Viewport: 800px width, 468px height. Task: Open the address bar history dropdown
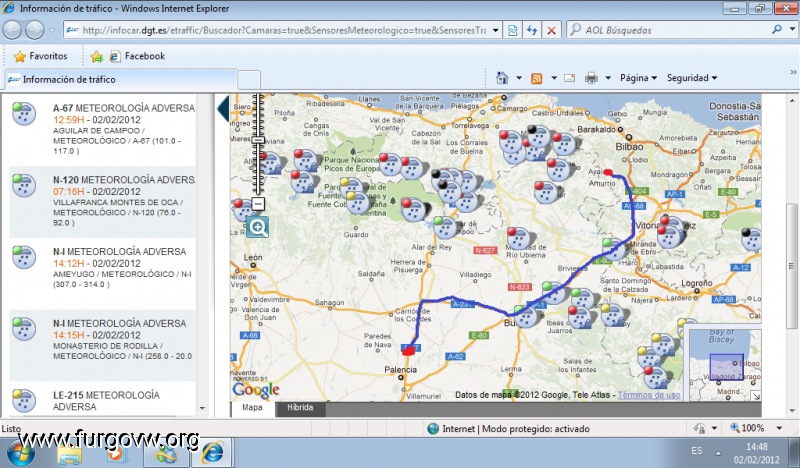pyautogui.click(x=495, y=30)
